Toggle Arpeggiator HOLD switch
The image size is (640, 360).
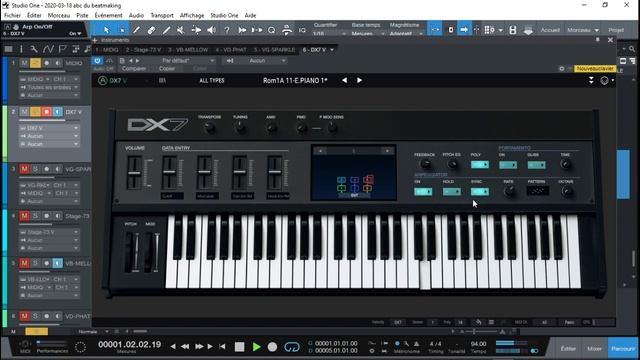(451, 191)
